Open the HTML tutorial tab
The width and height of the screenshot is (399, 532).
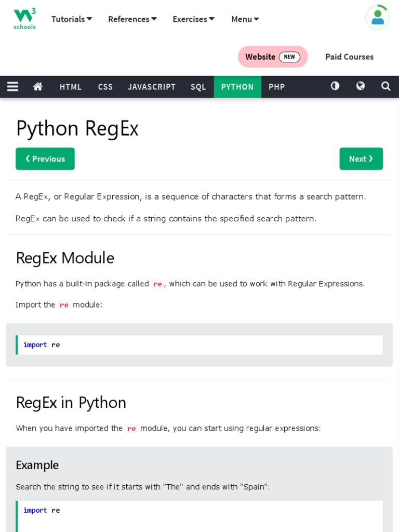pos(71,87)
